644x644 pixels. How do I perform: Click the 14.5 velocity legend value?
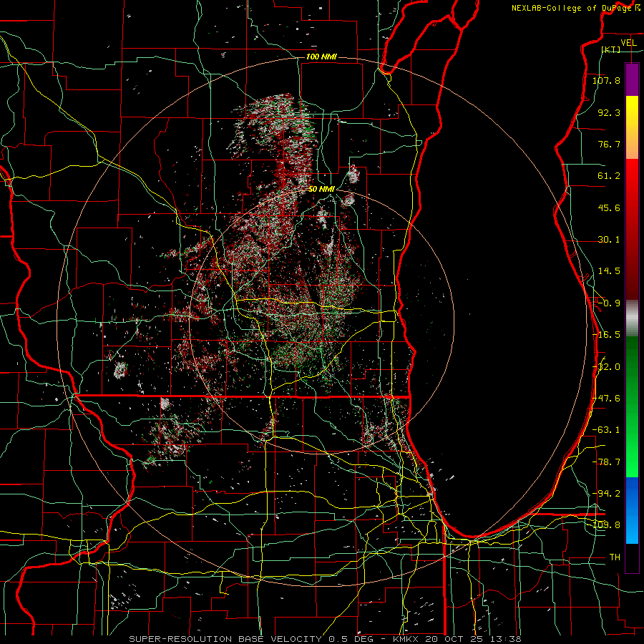609,271
